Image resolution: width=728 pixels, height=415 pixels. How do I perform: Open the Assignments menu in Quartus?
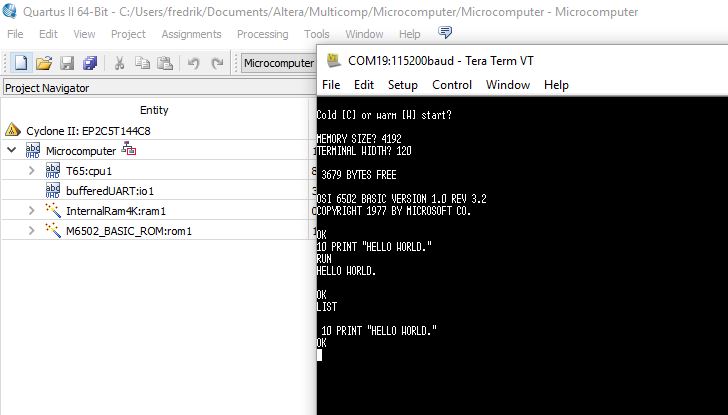click(191, 34)
